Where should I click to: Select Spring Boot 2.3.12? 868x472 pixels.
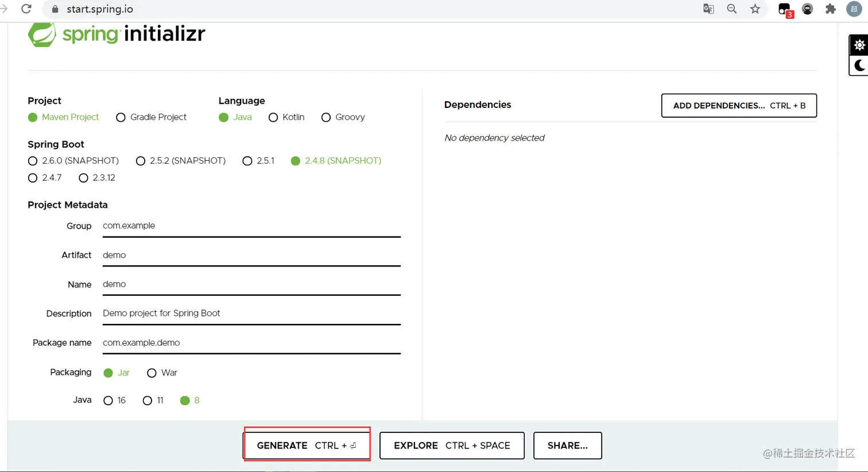point(97,178)
